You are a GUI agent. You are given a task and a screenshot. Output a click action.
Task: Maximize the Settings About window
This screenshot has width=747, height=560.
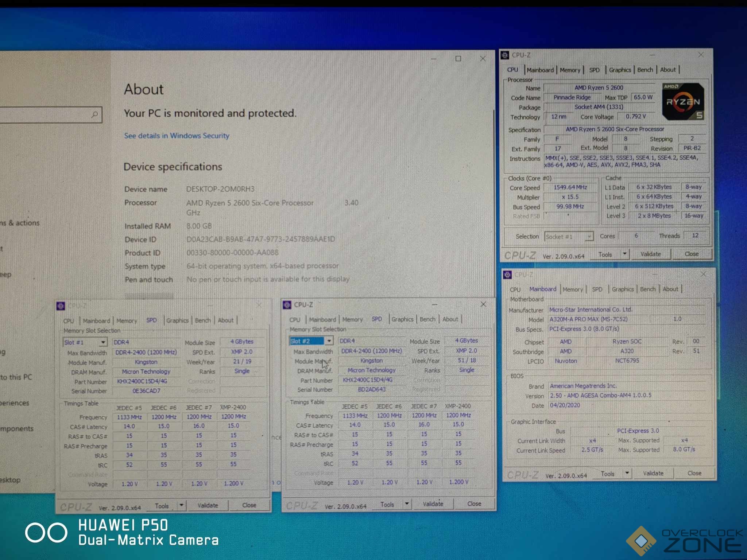(458, 59)
